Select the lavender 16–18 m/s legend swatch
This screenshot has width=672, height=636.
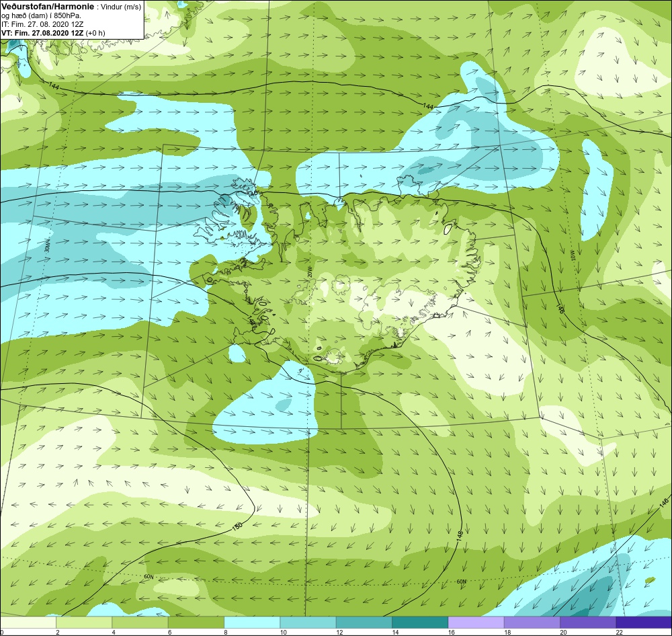pyautogui.click(x=476, y=623)
